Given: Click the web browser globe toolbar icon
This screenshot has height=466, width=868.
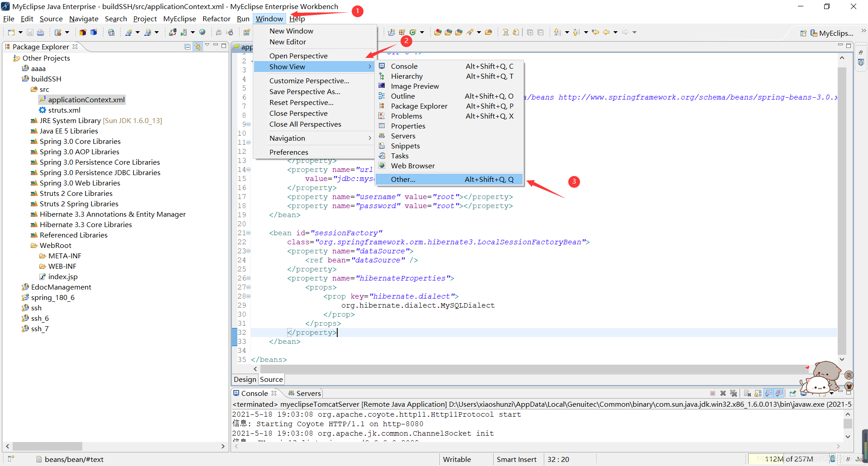Looking at the screenshot, I should (203, 32).
